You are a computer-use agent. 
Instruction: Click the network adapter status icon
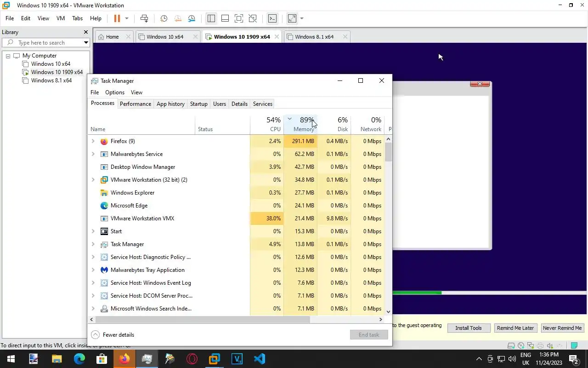coord(531,345)
